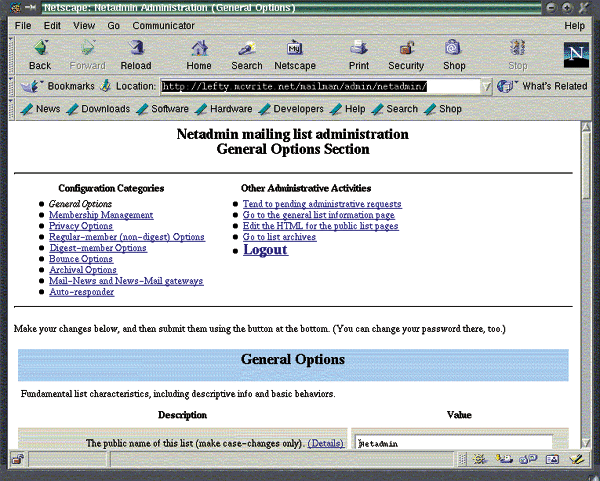Click the Shop icon in navigation toolbar
This screenshot has height=481, width=600.
pos(454,54)
